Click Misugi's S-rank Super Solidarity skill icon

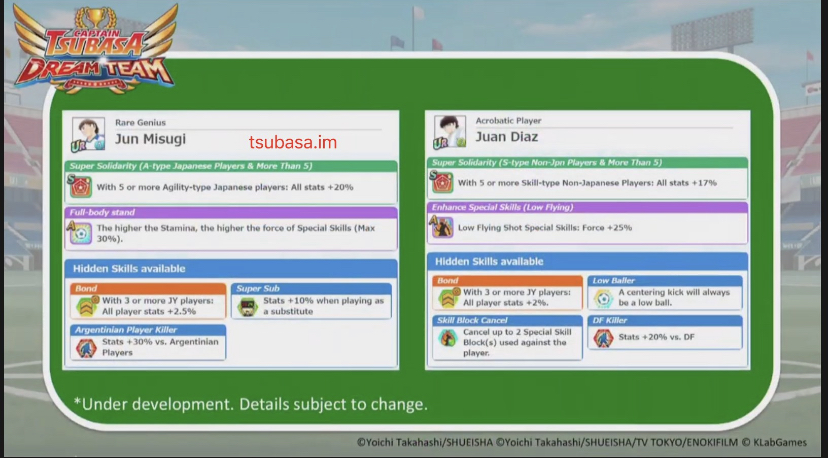tap(80, 186)
